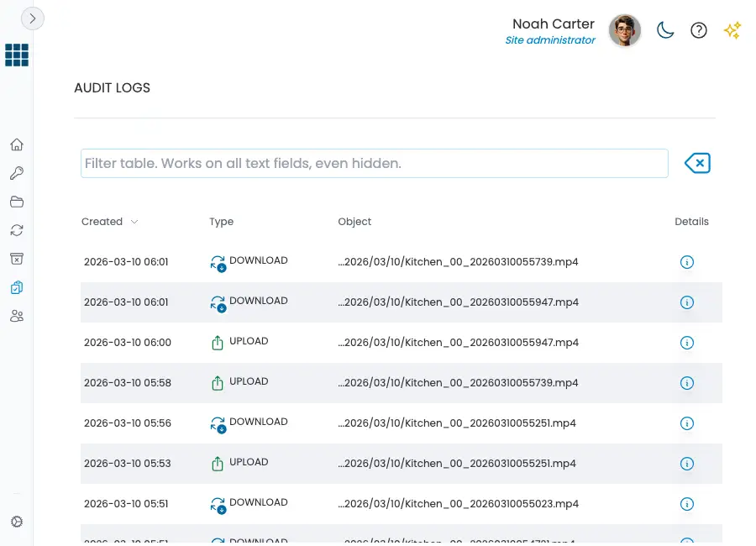Toggle the settings gear at sidebar bottom
The height and width of the screenshot is (546, 756).
[17, 522]
